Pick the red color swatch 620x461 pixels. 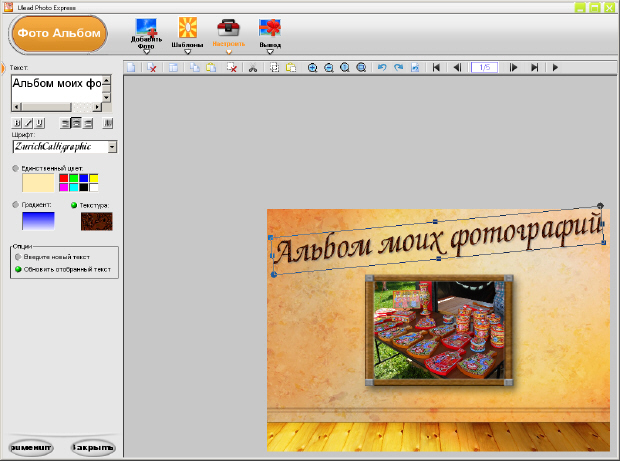click(x=64, y=178)
